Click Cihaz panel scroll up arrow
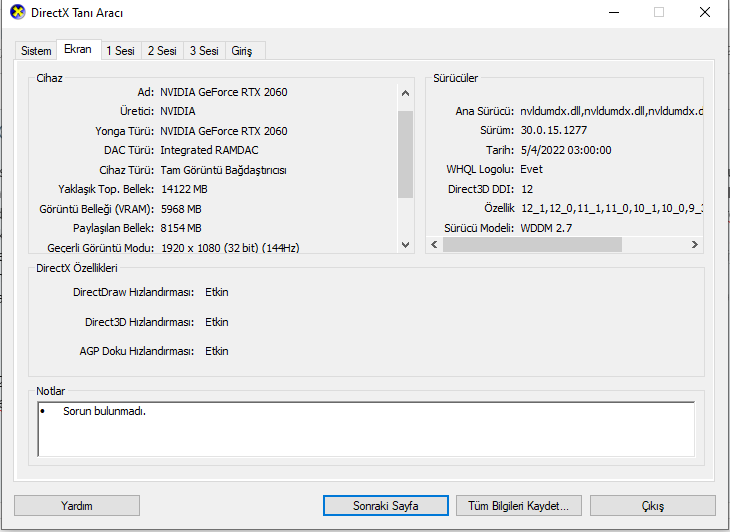 406,93
